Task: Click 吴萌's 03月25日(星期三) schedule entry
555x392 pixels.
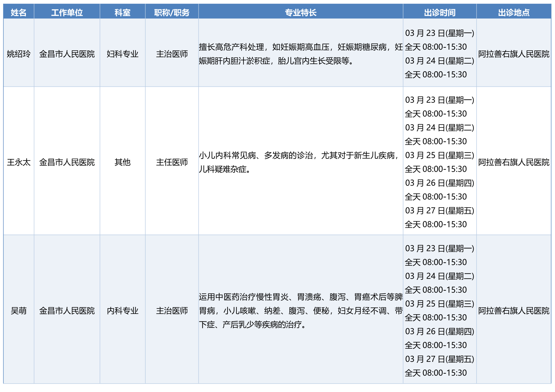Action: pos(439,304)
